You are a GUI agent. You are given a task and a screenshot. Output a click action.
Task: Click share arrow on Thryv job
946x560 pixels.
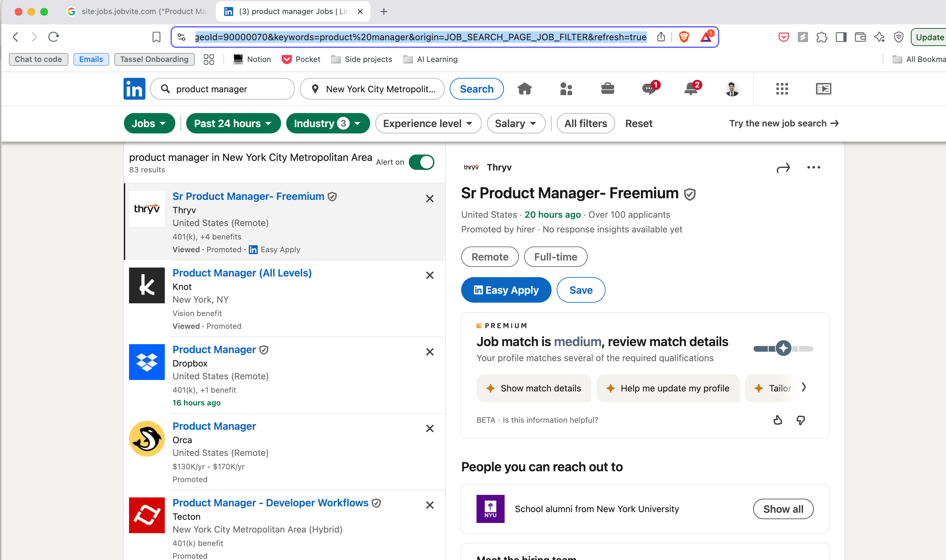coord(783,168)
